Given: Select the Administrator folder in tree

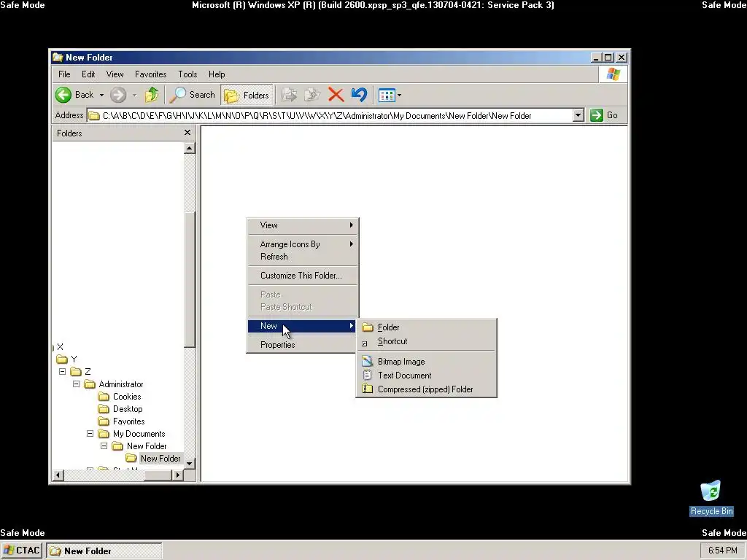Looking at the screenshot, I should 121,384.
